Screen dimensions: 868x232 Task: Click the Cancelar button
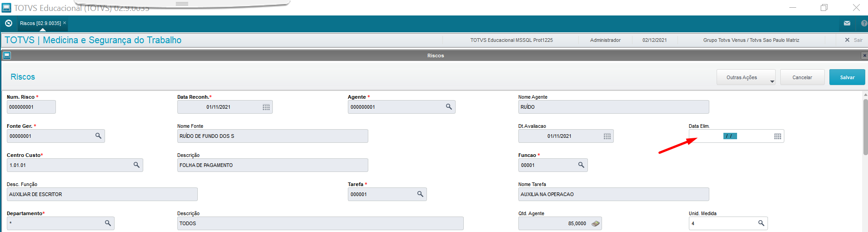[x=802, y=77]
